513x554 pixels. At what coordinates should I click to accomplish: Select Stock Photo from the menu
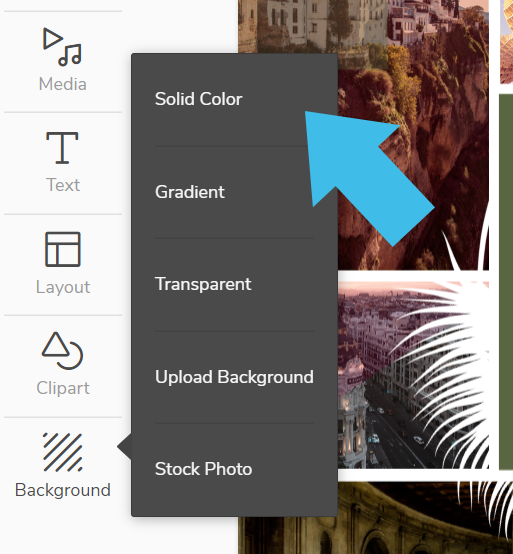[x=204, y=469]
